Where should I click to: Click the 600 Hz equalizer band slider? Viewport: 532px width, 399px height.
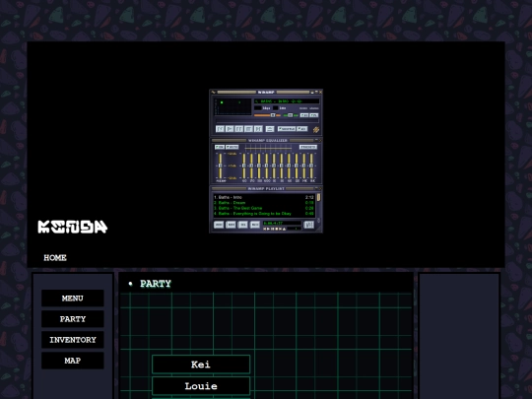[266, 166]
